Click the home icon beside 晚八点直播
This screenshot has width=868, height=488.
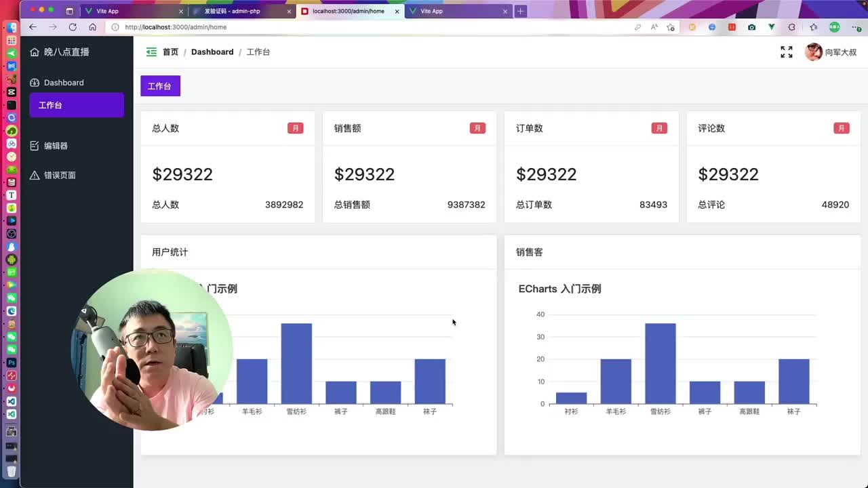point(35,52)
